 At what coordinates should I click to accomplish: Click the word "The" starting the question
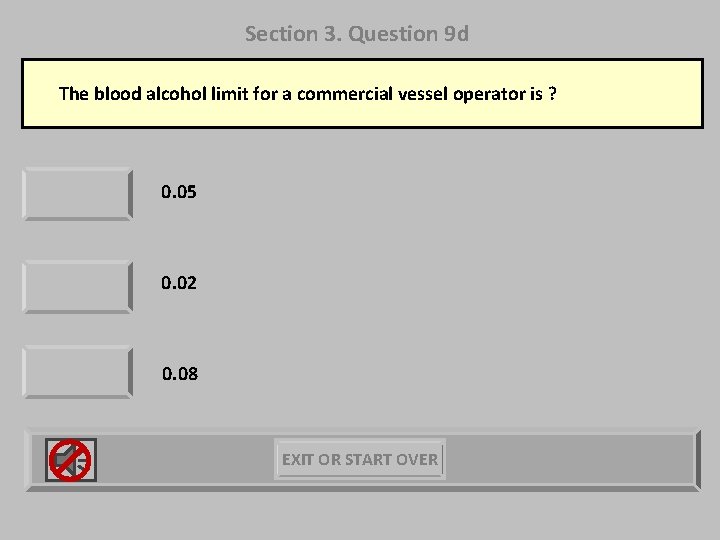click(74, 94)
